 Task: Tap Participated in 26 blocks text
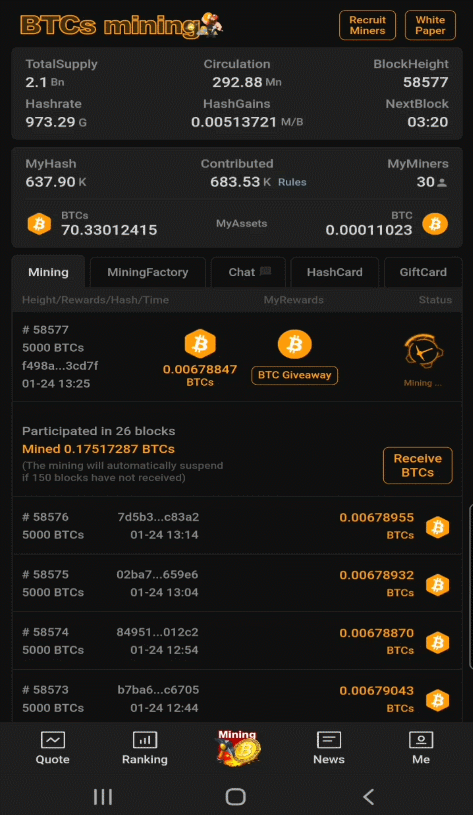(98, 431)
